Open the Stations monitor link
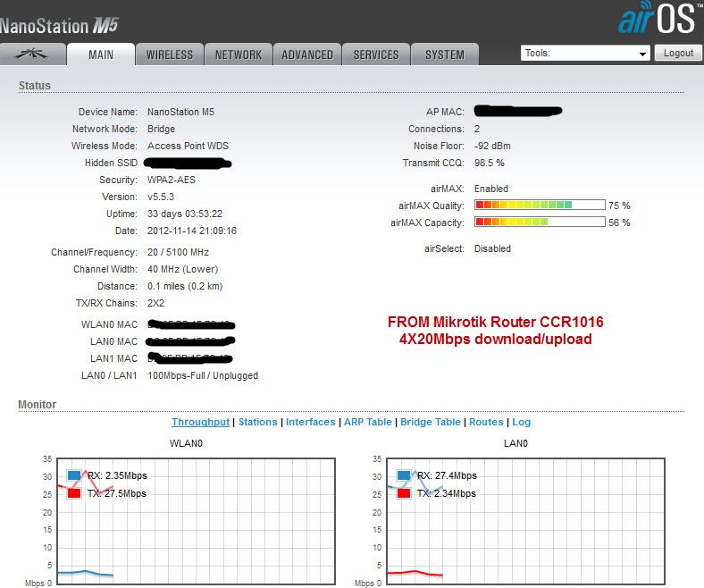Viewport: 704px width, 588px height. pyautogui.click(x=257, y=422)
